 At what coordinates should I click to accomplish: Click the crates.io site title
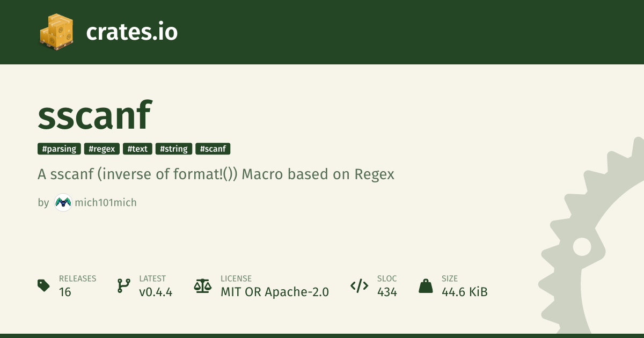(131, 32)
